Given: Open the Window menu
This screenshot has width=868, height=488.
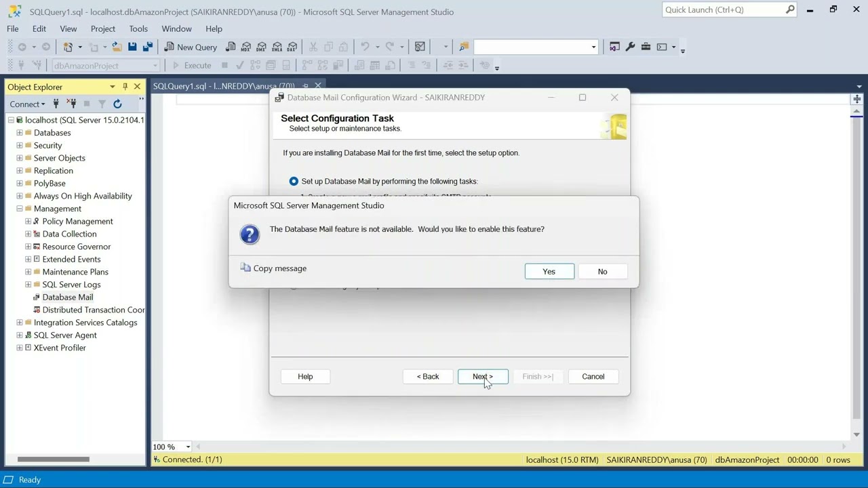Looking at the screenshot, I should coord(176,28).
